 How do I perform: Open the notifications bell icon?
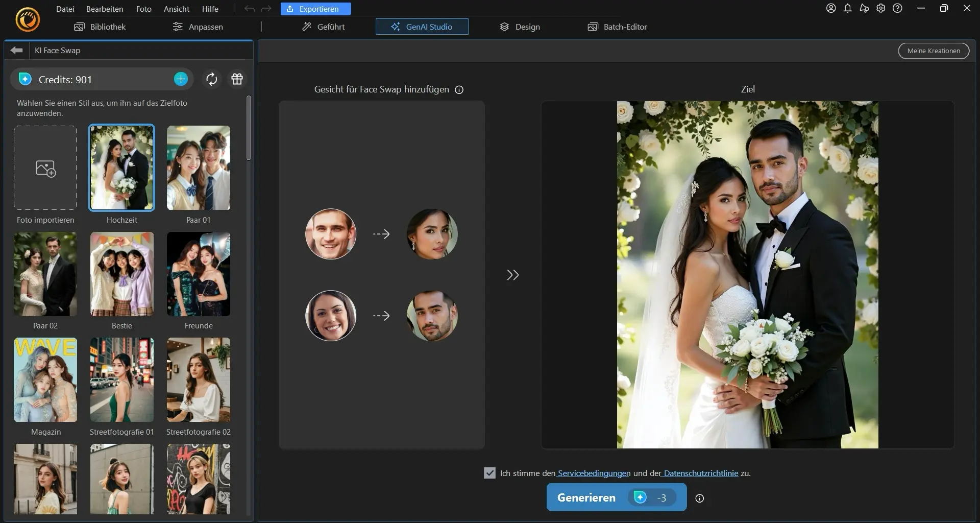tap(847, 8)
